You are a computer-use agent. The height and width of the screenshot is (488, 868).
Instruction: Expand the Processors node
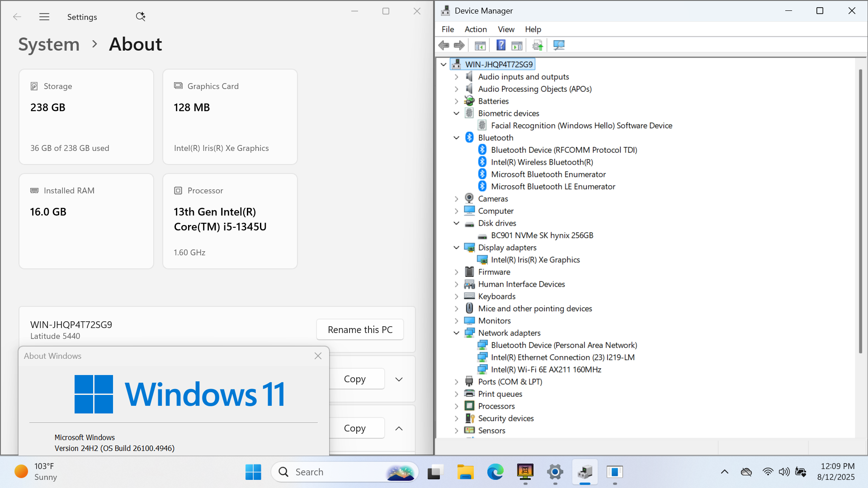[457, 406]
